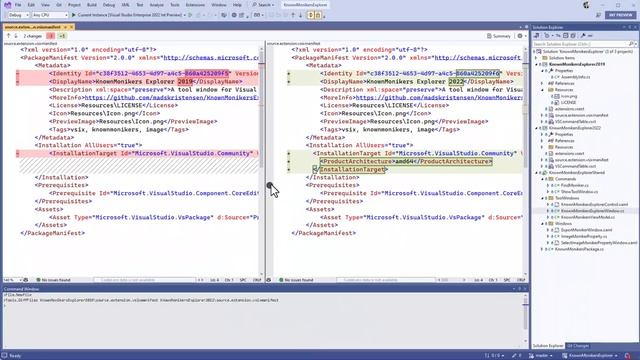
Task: Collapse the ToolWindows folder
Action: pos(542,198)
